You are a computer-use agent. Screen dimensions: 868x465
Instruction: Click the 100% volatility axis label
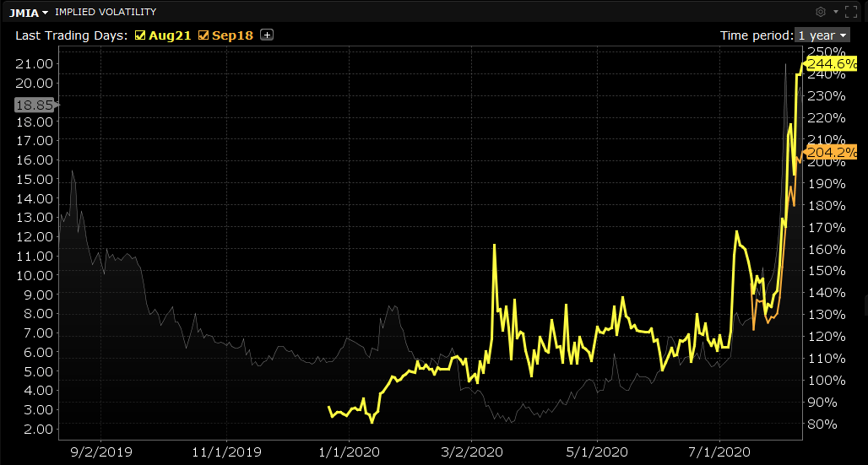[x=827, y=381]
